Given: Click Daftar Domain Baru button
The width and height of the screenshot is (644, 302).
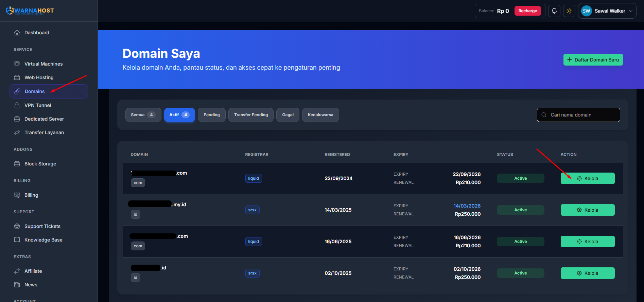Looking at the screenshot, I should pos(593,60).
